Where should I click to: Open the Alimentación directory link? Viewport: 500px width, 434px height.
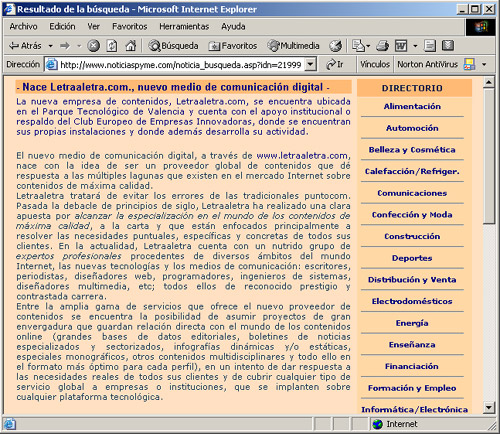point(412,106)
